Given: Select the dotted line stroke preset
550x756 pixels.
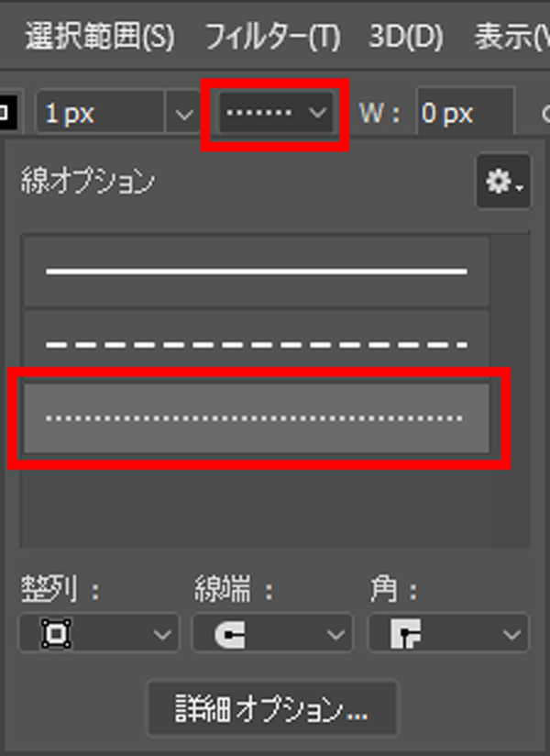Looking at the screenshot, I should point(257,418).
